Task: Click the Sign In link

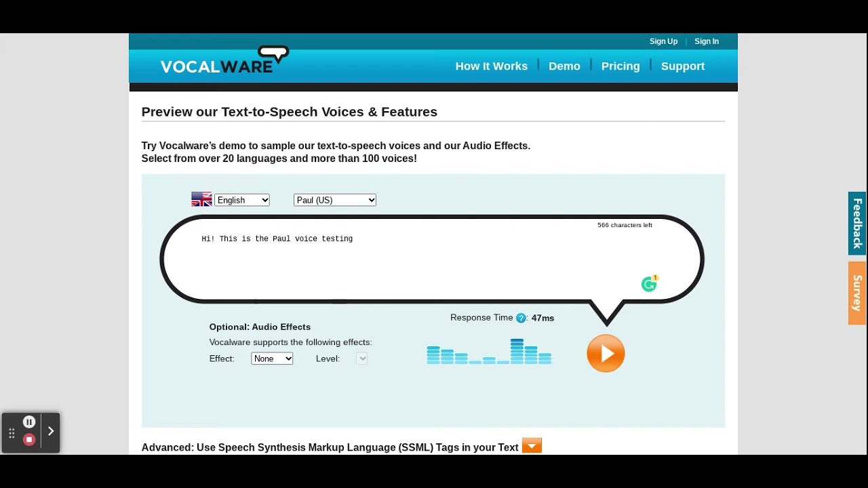Action: pos(707,41)
